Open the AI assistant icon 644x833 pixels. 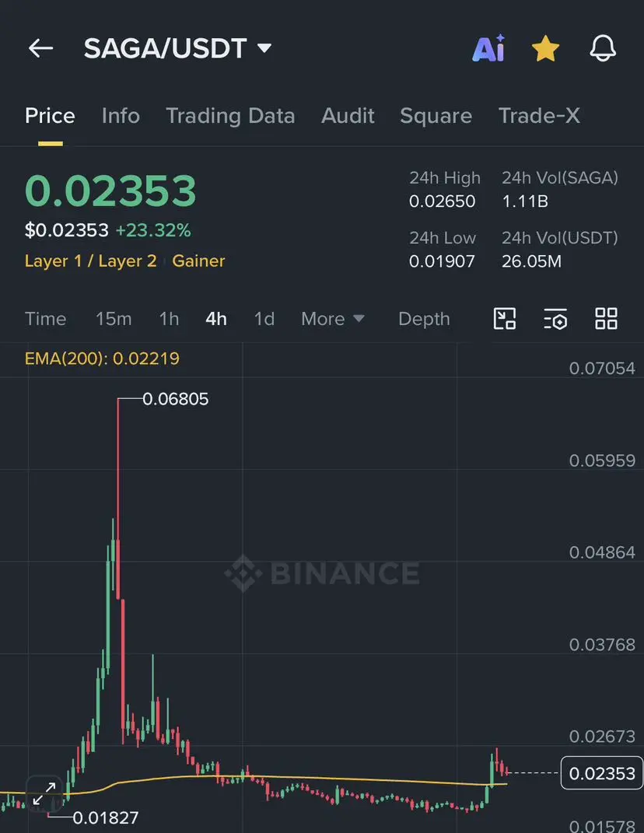pyautogui.click(x=488, y=48)
